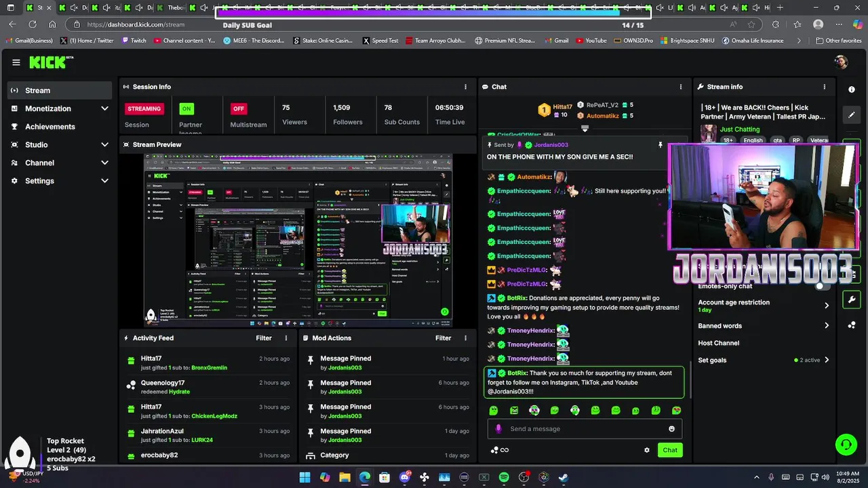Open Activity Feed Filter dropdown
The height and width of the screenshot is (488, 868).
point(264,338)
